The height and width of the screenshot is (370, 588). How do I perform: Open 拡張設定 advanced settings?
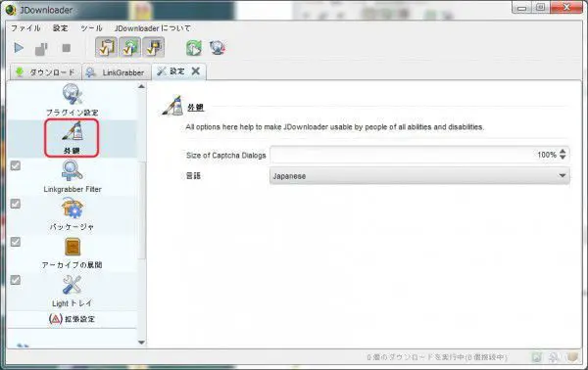tap(72, 319)
